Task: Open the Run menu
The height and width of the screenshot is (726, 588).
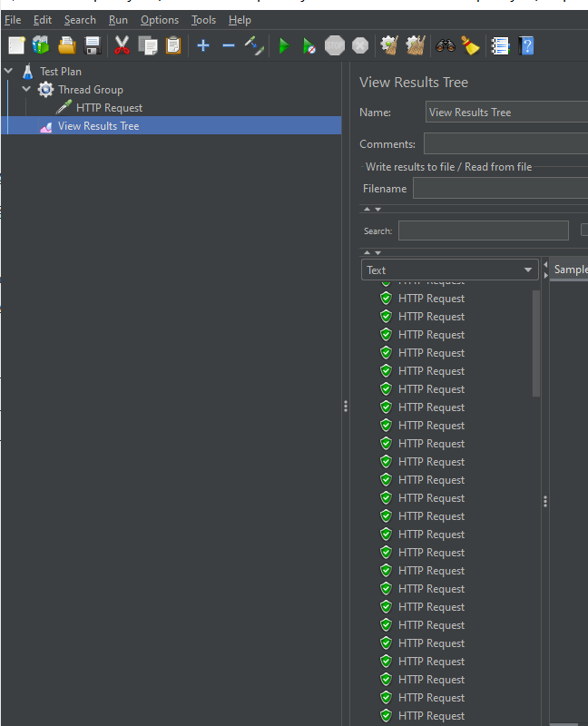Action: point(118,20)
